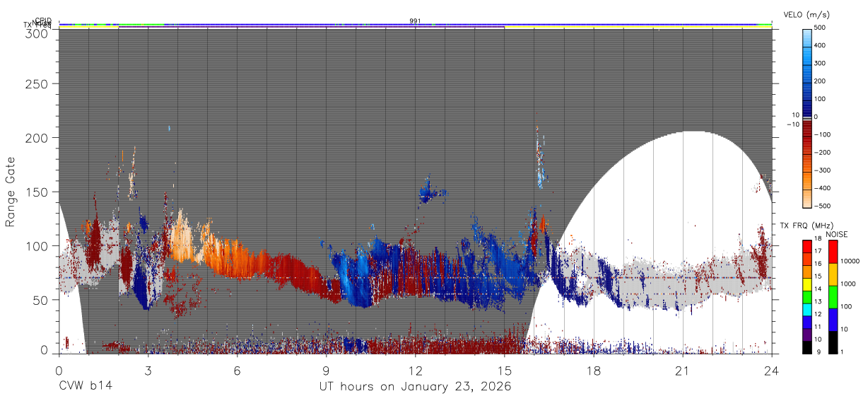Click the "1" label on the NOISE legend
Viewport: 868px width, 401px height.
pos(843,352)
